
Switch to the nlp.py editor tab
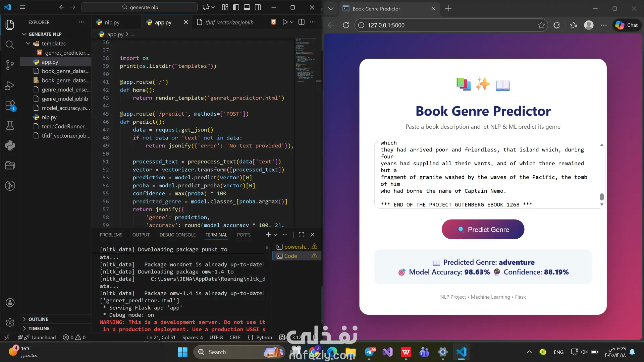coord(112,22)
